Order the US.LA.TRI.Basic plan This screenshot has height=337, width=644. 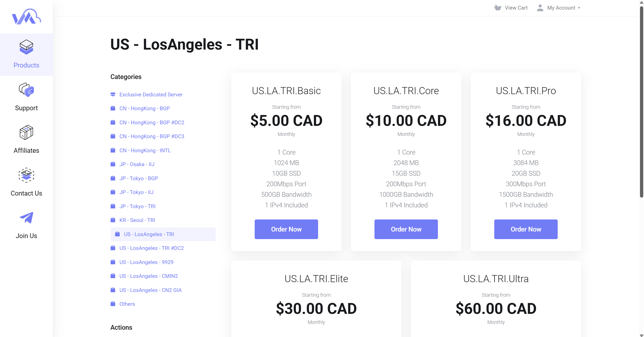[x=286, y=229]
